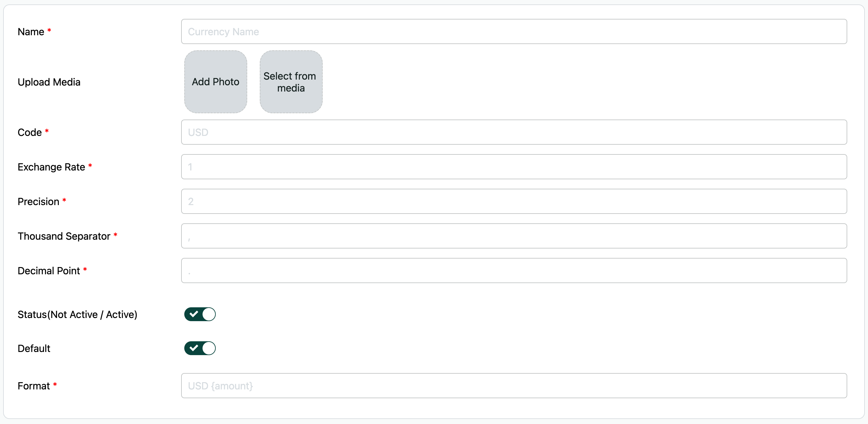Click the Exchange Rate input box
868x424 pixels.
point(514,167)
